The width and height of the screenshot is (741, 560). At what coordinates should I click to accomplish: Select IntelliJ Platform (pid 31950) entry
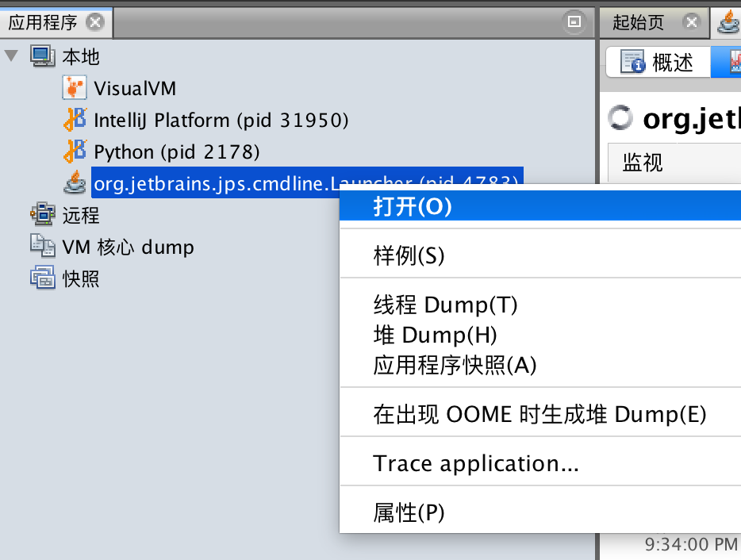[221, 120]
